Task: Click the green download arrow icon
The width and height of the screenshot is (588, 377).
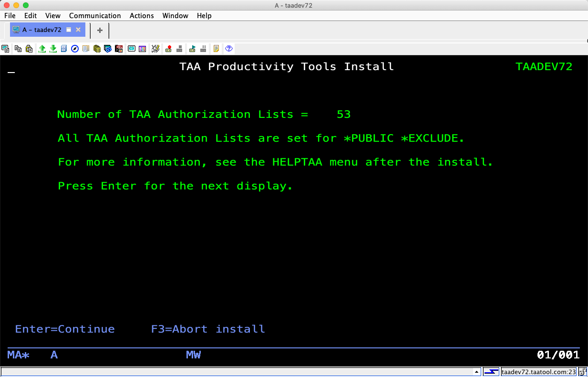Action: [x=53, y=49]
